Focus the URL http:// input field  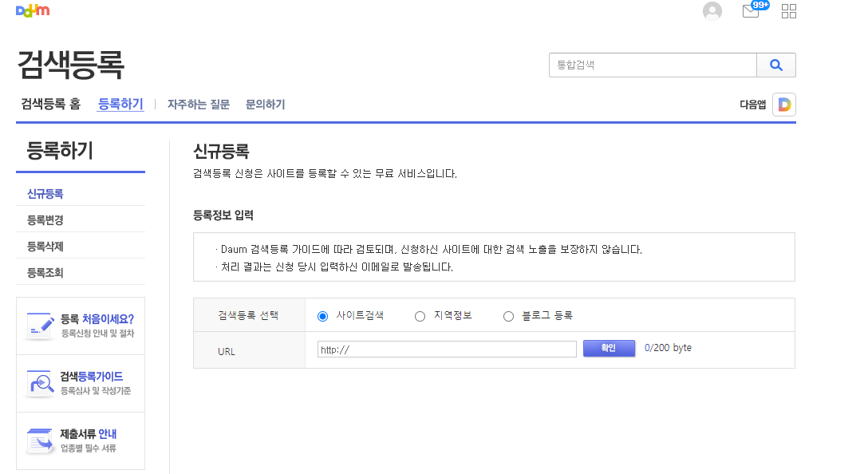[x=447, y=350]
